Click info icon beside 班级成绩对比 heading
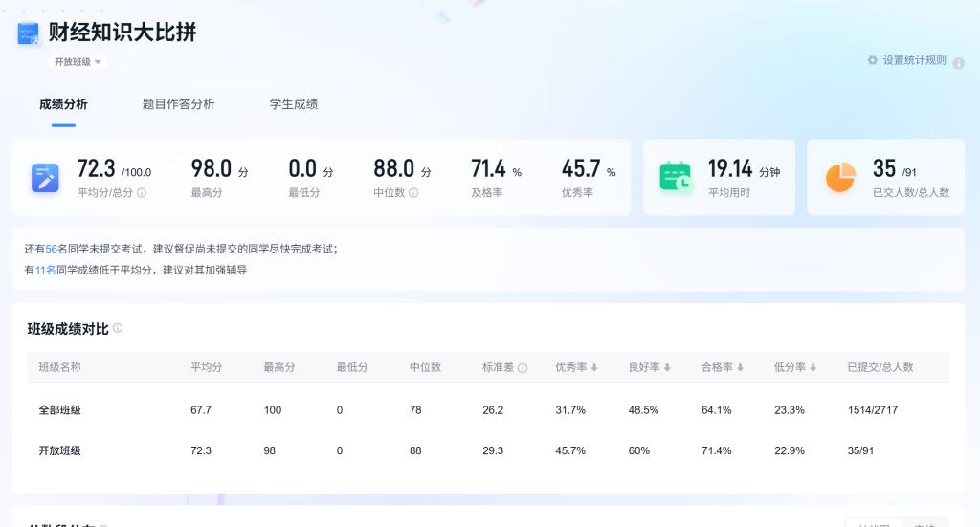Viewport: 980px width, 527px height. [118, 328]
